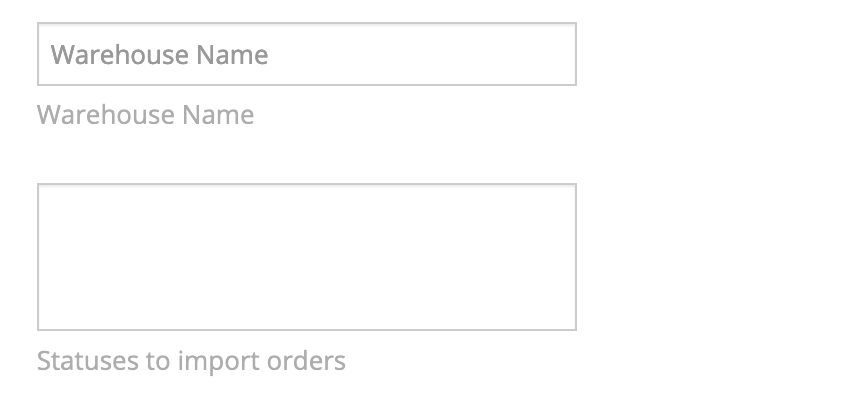Select the single-line field above Warehouse Name caption

click(x=307, y=54)
